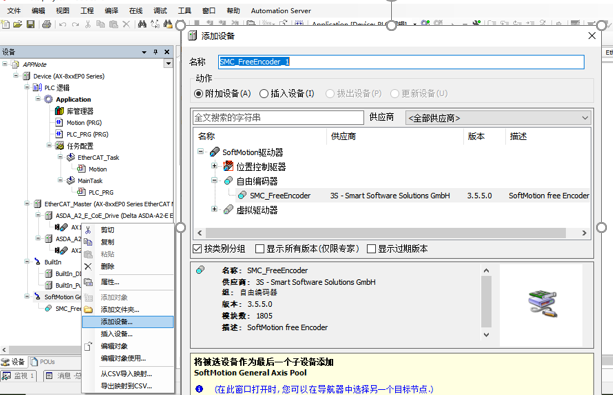Click the New file toolbar icon
The height and width of the screenshot is (395, 613).
pos(6,24)
